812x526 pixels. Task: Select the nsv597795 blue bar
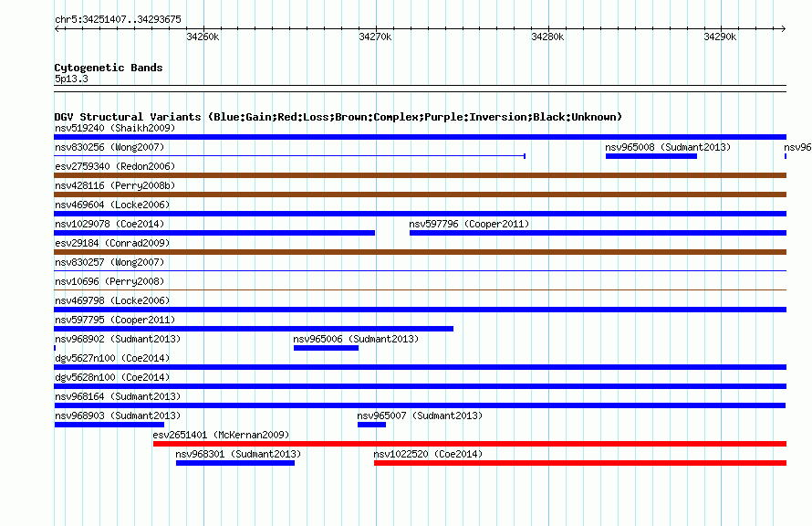click(254, 329)
